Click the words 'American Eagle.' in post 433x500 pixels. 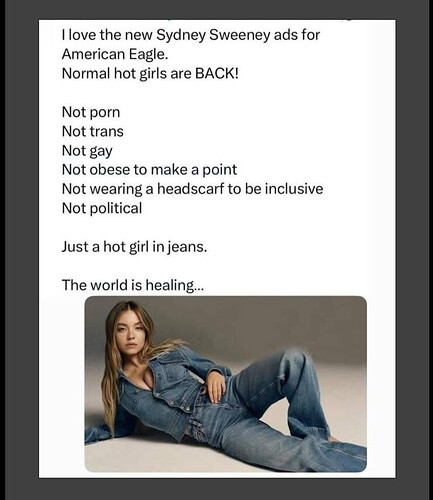point(115,54)
